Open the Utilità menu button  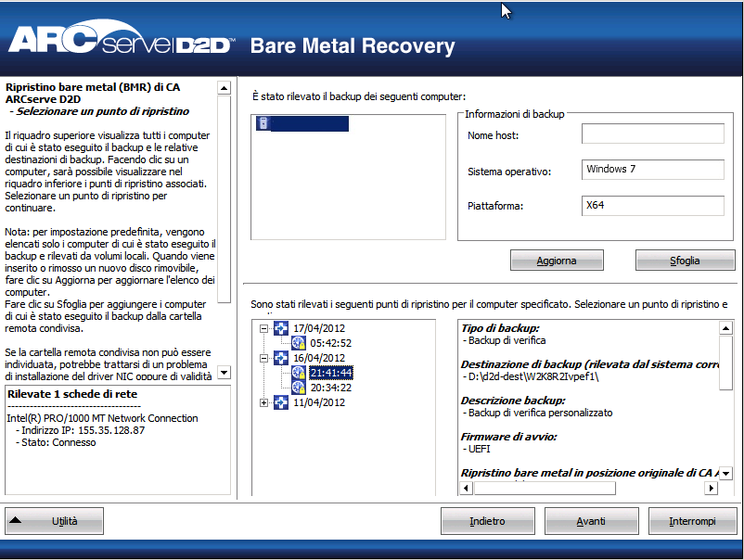(x=54, y=521)
